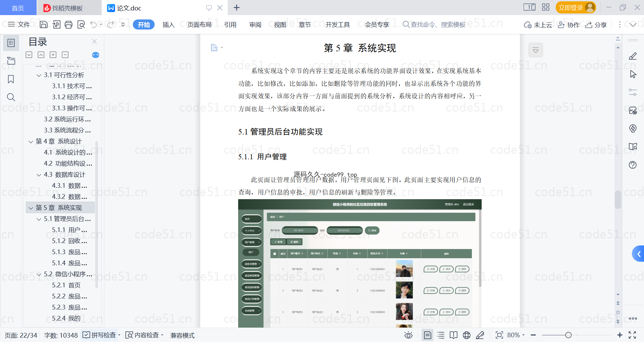The image size is (644, 342).
Task: Click zoom in plus button
Action: [x=620, y=335]
